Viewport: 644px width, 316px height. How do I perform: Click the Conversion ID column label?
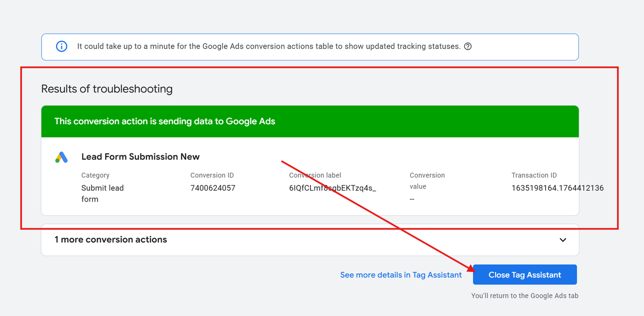(212, 175)
